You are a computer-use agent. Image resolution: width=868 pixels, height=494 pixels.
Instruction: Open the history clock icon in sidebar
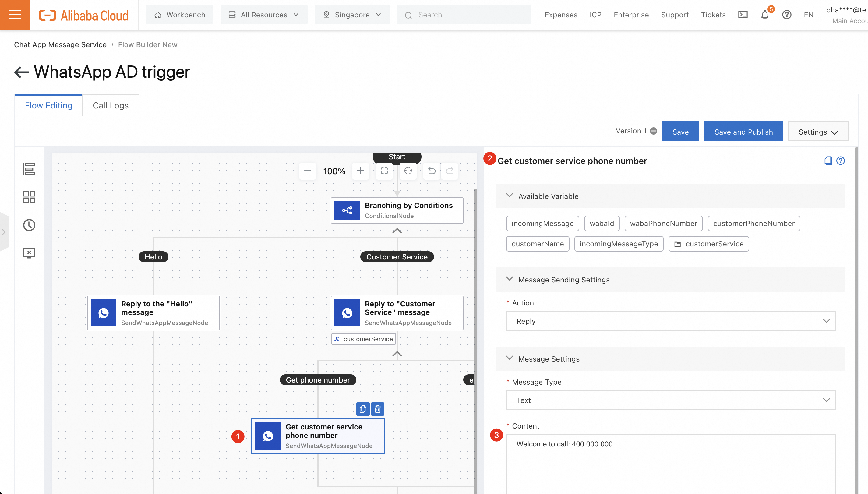click(29, 225)
